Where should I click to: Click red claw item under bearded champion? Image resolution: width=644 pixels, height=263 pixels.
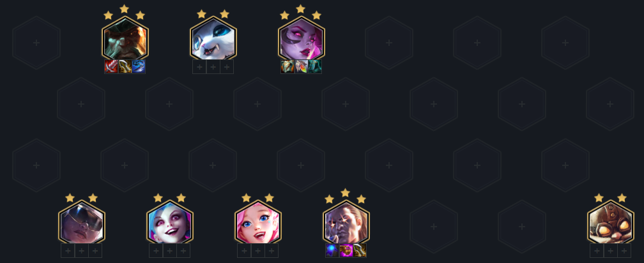tap(111, 66)
